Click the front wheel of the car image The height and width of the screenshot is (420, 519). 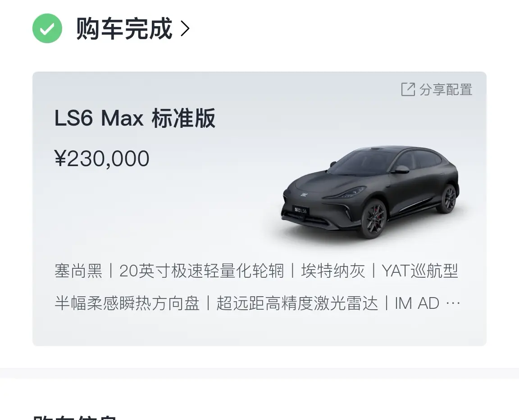(x=374, y=219)
